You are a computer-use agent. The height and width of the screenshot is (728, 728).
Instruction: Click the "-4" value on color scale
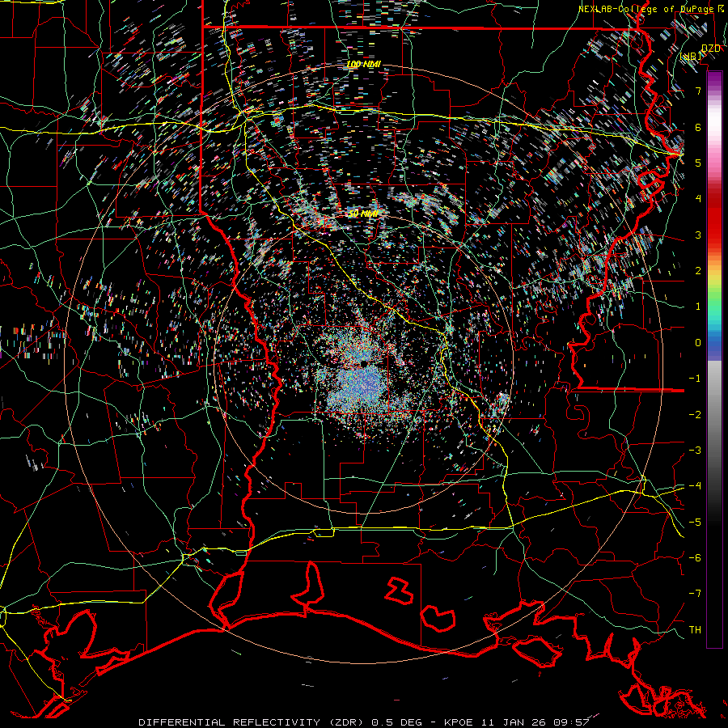click(x=695, y=486)
